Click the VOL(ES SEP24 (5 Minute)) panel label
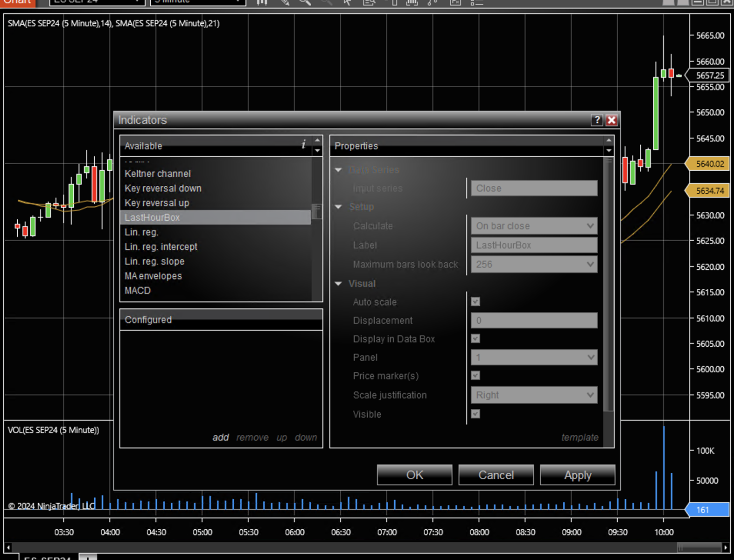734x560 pixels. coord(53,430)
